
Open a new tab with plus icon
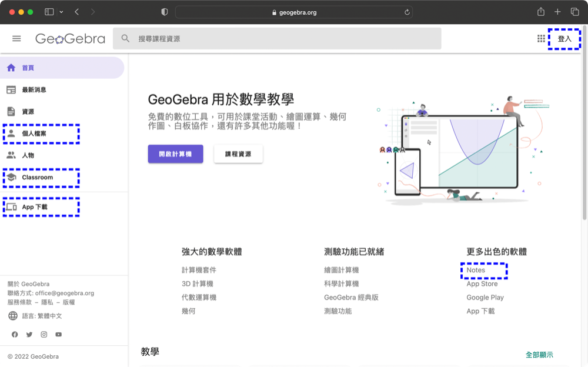[557, 12]
